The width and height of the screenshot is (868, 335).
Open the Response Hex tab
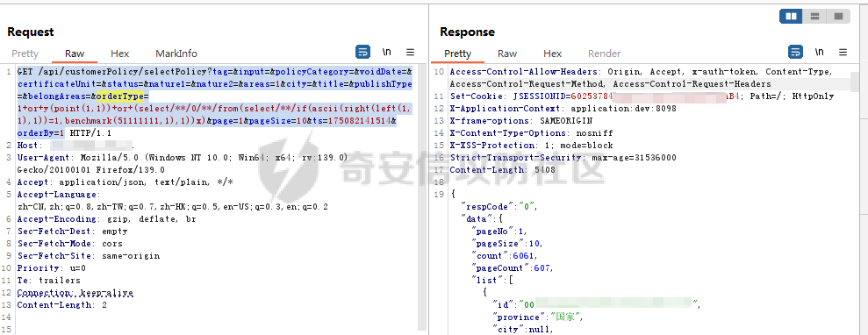coord(552,53)
